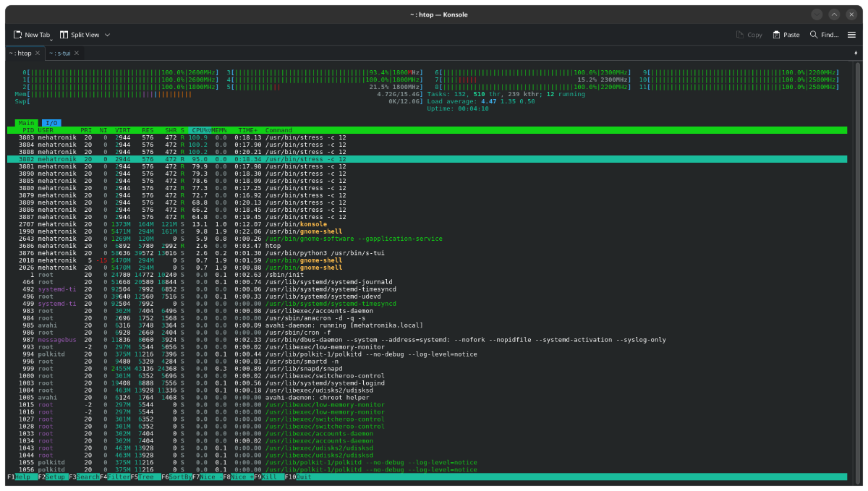Viewport: 868px width, 491px height.
Task: Click the Konsole vertical scrollbar
Action: tap(858, 272)
